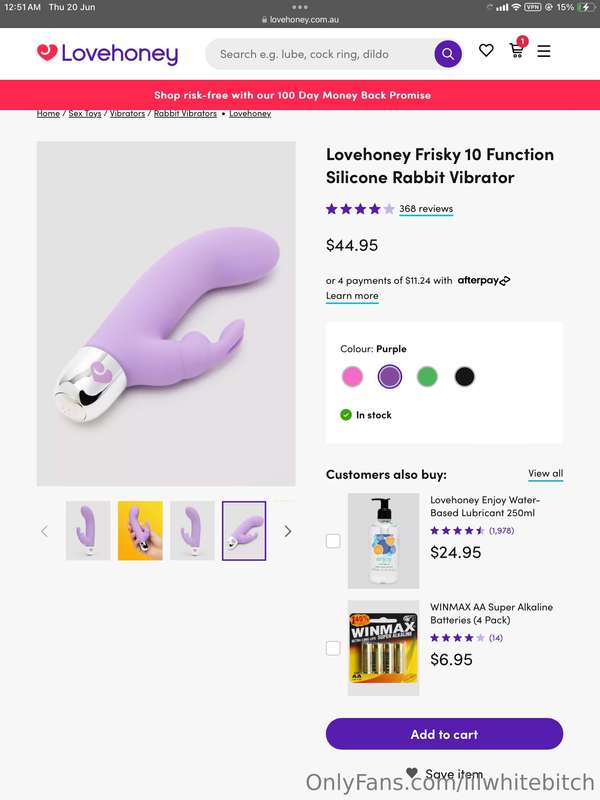The height and width of the screenshot is (800, 600).
Task: Click the purple search magnifier button
Action: (448, 54)
